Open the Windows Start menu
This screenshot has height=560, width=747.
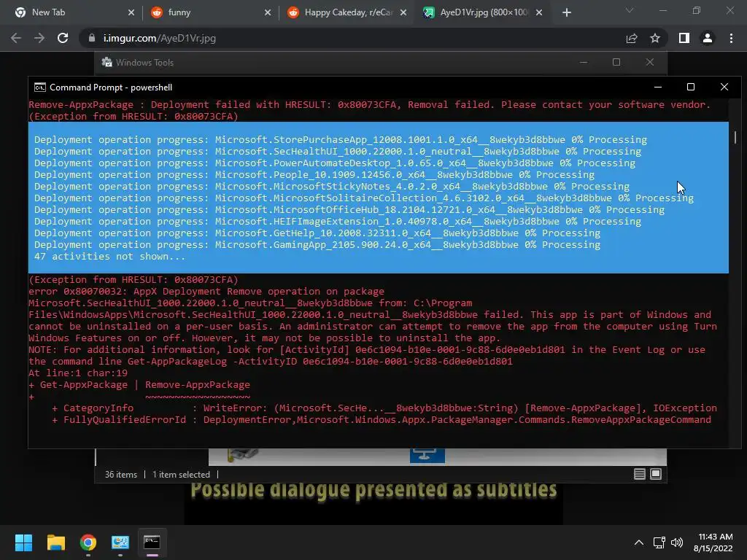pos(23,542)
